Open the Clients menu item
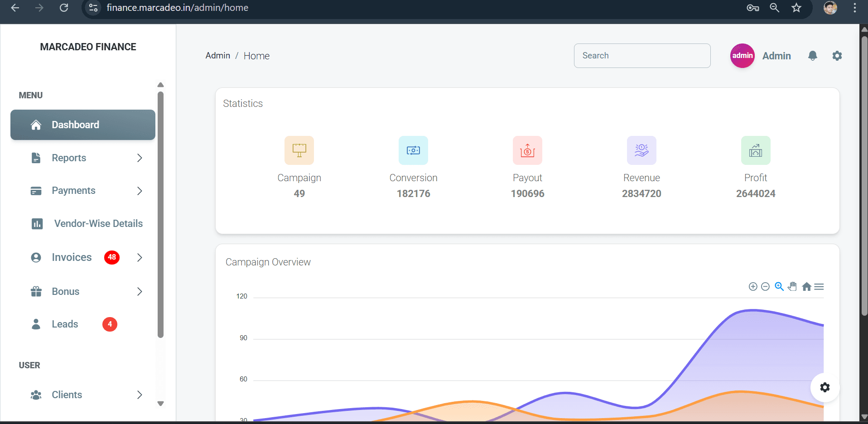 point(67,395)
